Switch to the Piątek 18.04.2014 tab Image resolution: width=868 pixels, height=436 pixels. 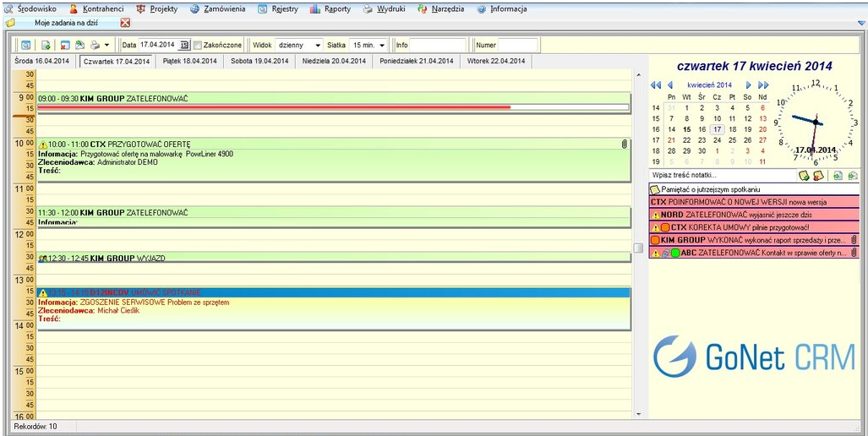(188, 61)
